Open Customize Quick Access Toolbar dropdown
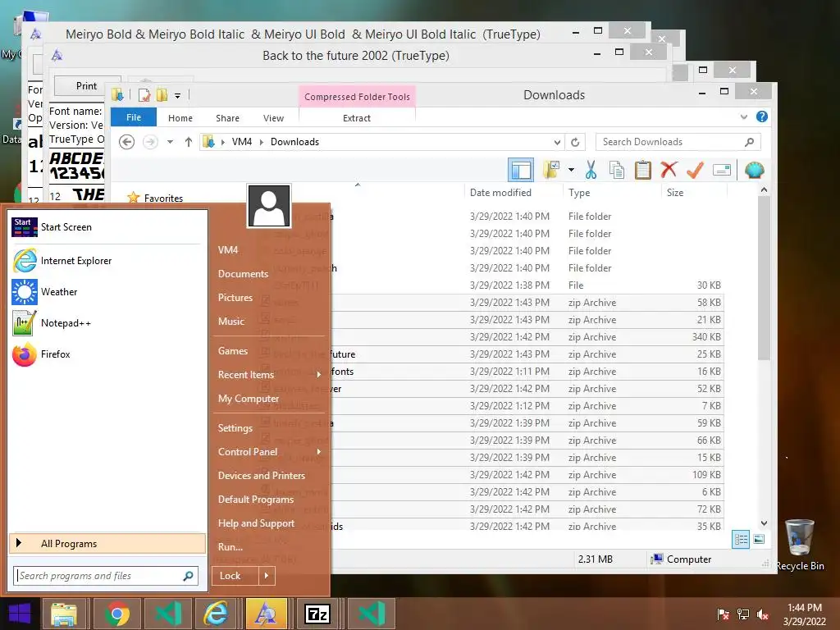The height and width of the screenshot is (630, 840). (x=177, y=96)
